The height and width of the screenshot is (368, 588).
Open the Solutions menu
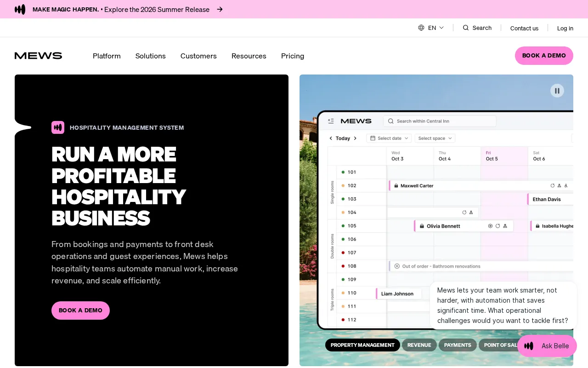point(151,56)
